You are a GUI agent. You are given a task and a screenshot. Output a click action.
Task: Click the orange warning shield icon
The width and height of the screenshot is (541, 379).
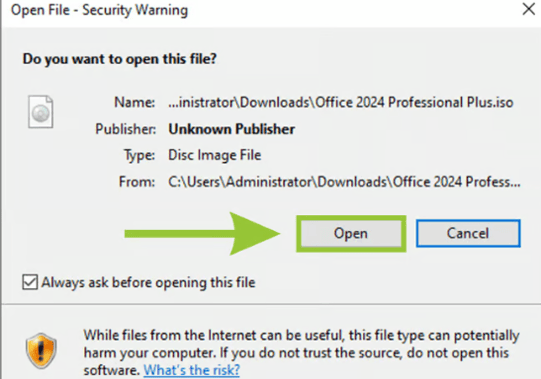[x=41, y=351]
